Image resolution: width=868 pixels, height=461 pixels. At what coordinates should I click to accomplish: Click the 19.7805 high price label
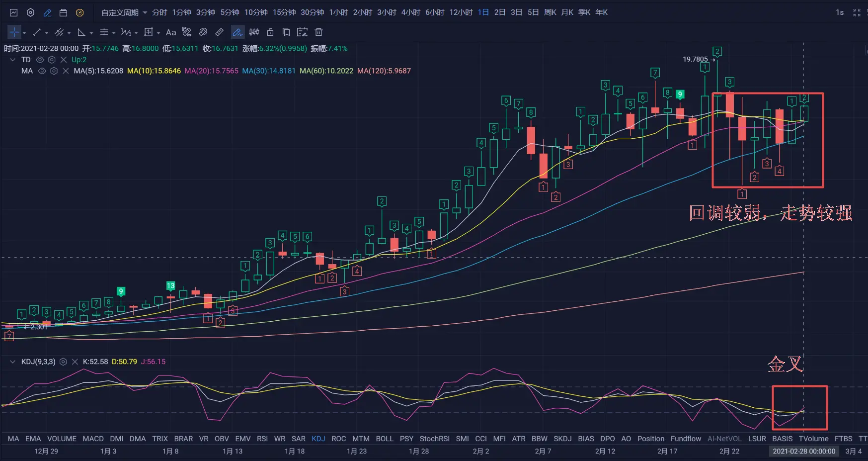click(x=695, y=59)
